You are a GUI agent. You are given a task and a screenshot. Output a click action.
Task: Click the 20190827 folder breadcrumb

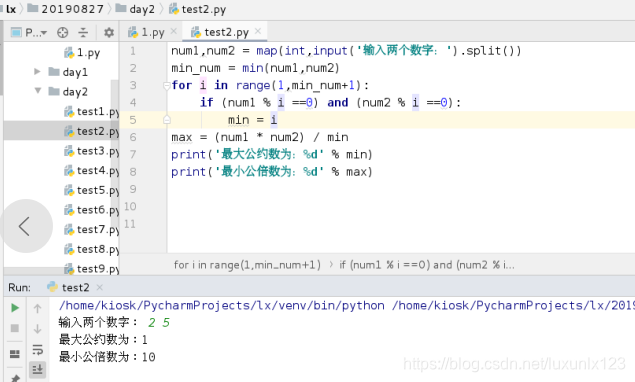point(66,9)
